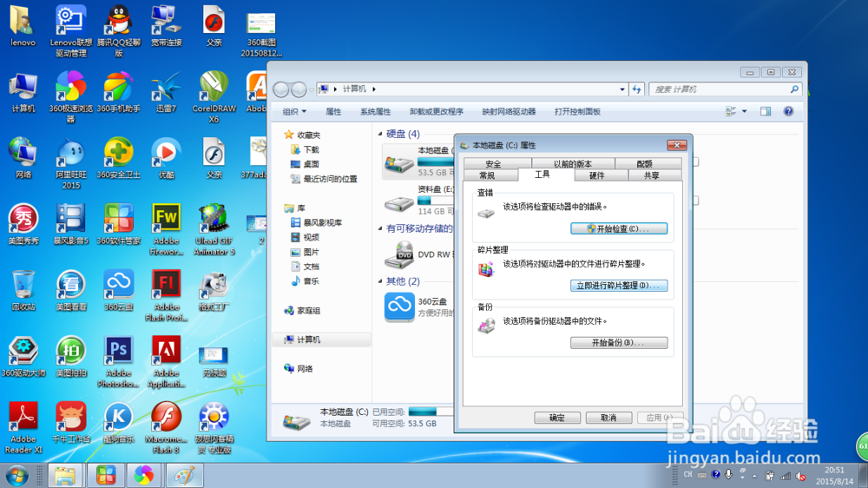Image resolution: width=868 pixels, height=488 pixels.
Task: Open file explorer from taskbar
Action: point(65,476)
